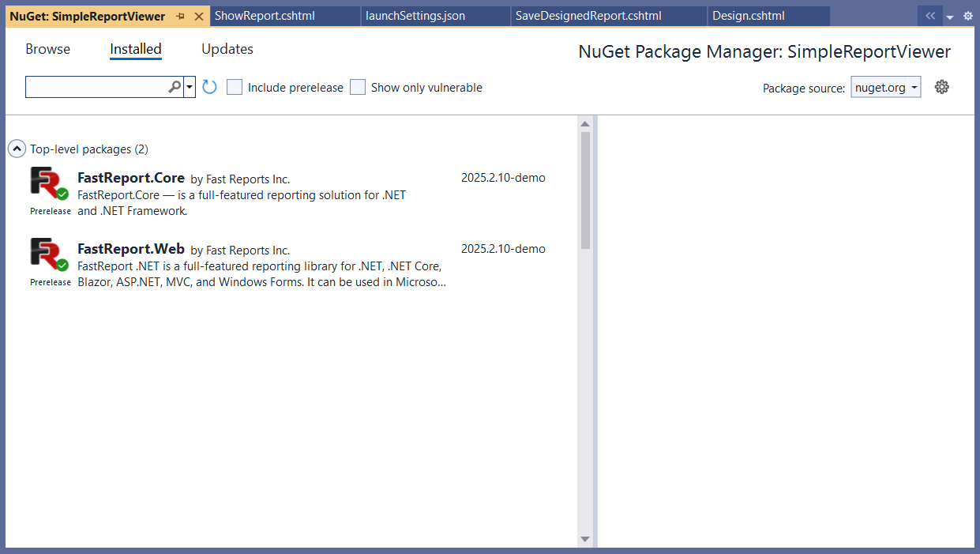Open the document tabs list dropdown
The image size is (980, 554).
[950, 17]
